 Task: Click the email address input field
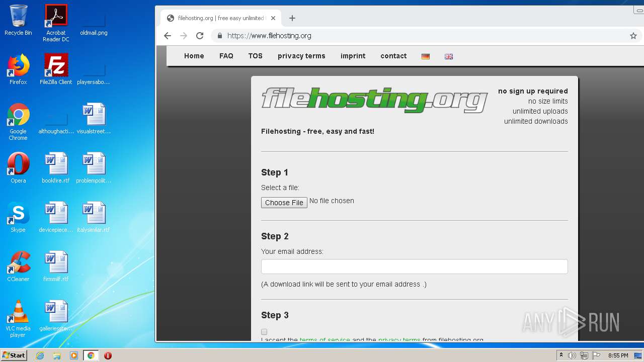click(x=415, y=266)
